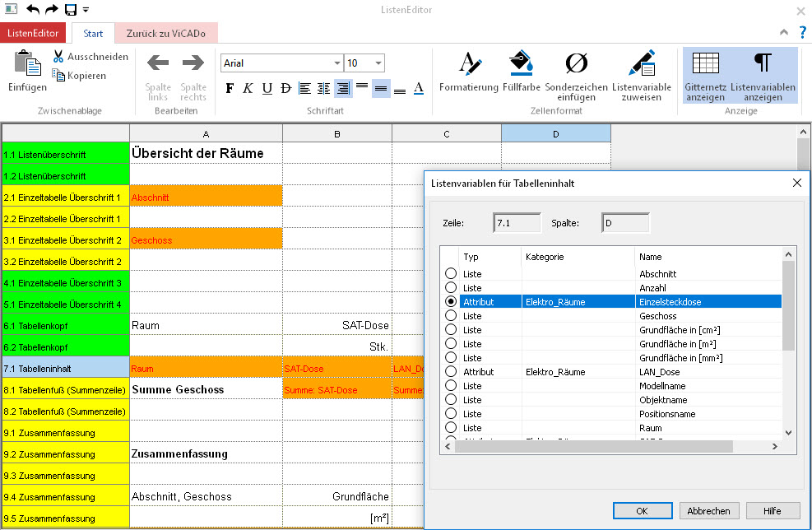The height and width of the screenshot is (530, 812).
Task: Click into the Spalte field showing D
Action: click(x=625, y=223)
